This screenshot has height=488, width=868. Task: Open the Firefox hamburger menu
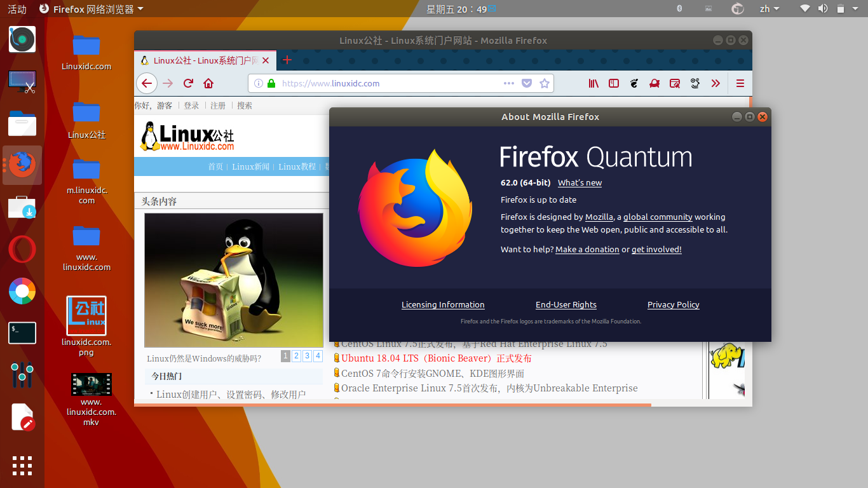point(740,83)
